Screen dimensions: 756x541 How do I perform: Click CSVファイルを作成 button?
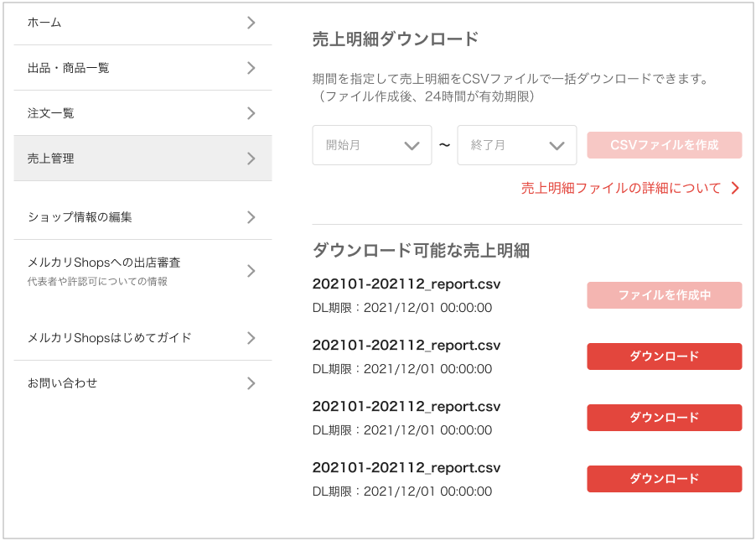[665, 145]
